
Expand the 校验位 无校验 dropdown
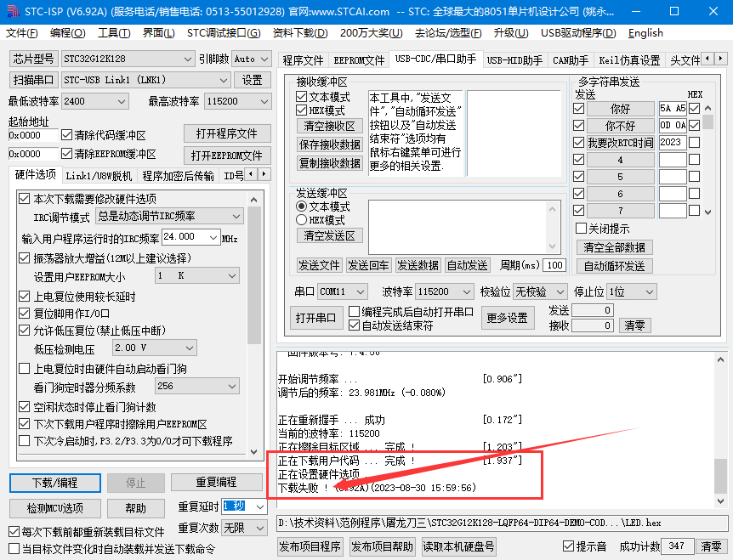point(560,292)
